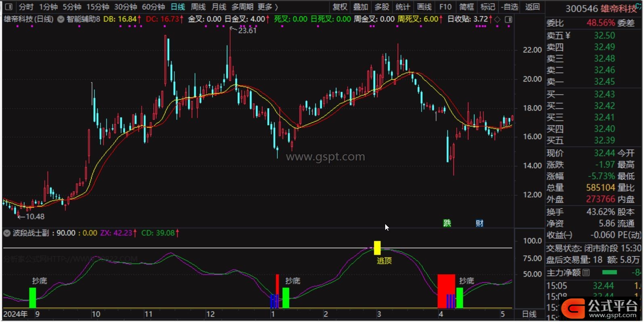Select the 5分钟 period

tap(72, 7)
